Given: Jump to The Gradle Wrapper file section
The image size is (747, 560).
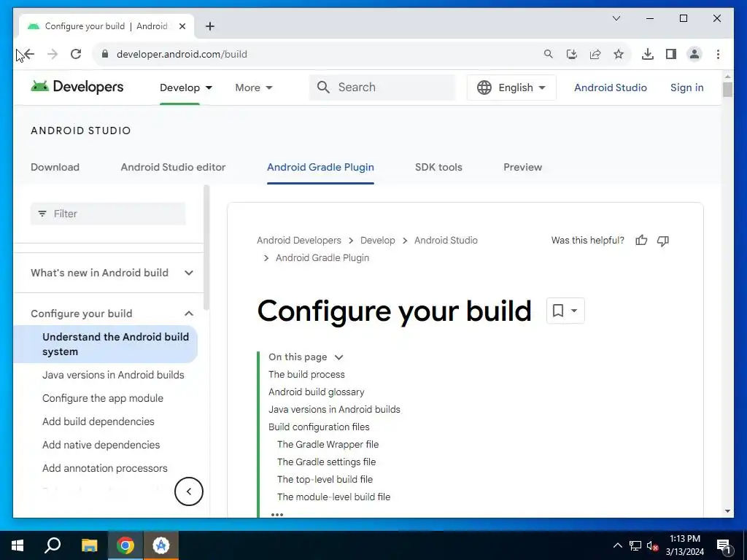Looking at the screenshot, I should click(x=328, y=444).
